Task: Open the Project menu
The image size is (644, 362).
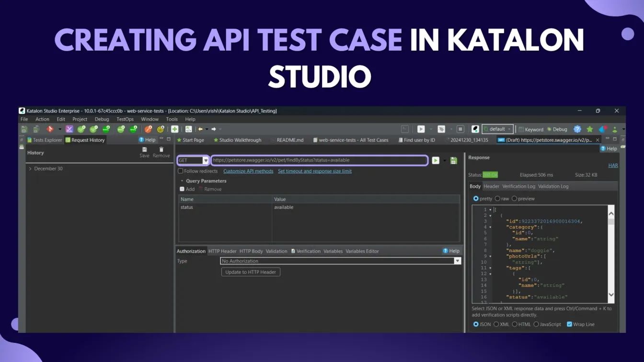Action: [x=80, y=119]
